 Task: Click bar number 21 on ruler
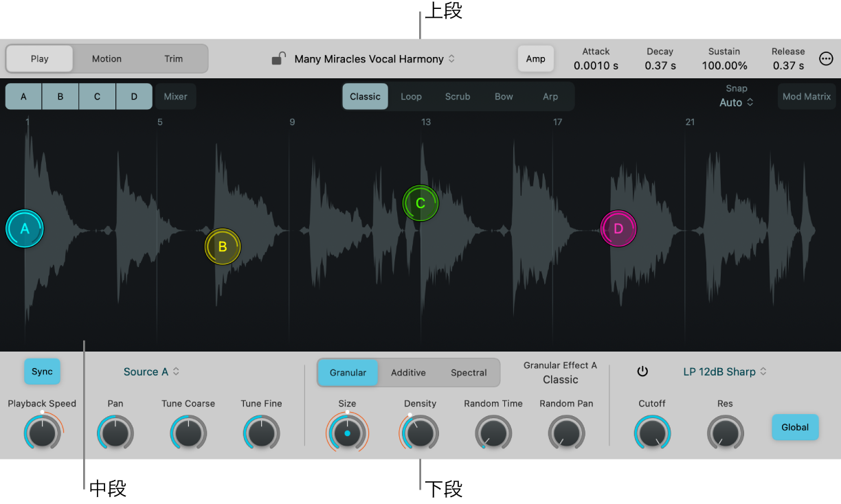point(690,122)
